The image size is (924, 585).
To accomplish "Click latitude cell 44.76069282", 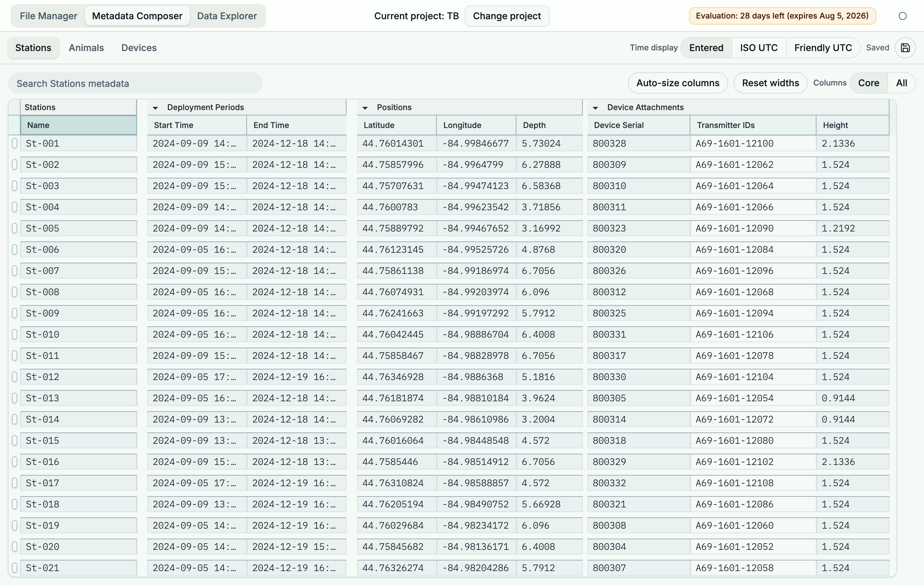I will (x=397, y=420).
